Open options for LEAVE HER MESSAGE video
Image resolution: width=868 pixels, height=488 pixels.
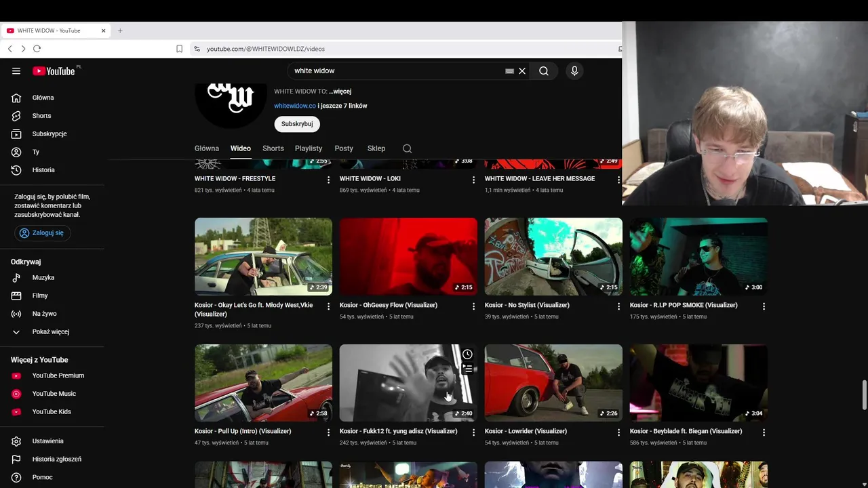pyautogui.click(x=618, y=180)
